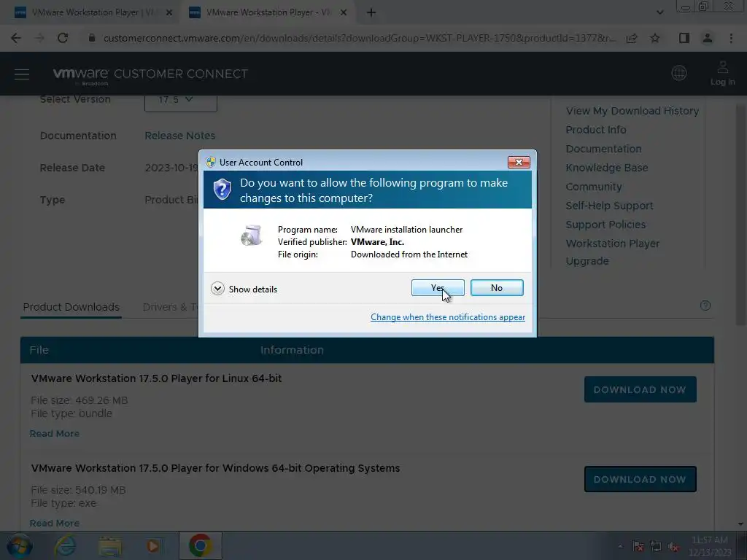Open the Windows Start button
747x560 pixels.
[x=20, y=546]
